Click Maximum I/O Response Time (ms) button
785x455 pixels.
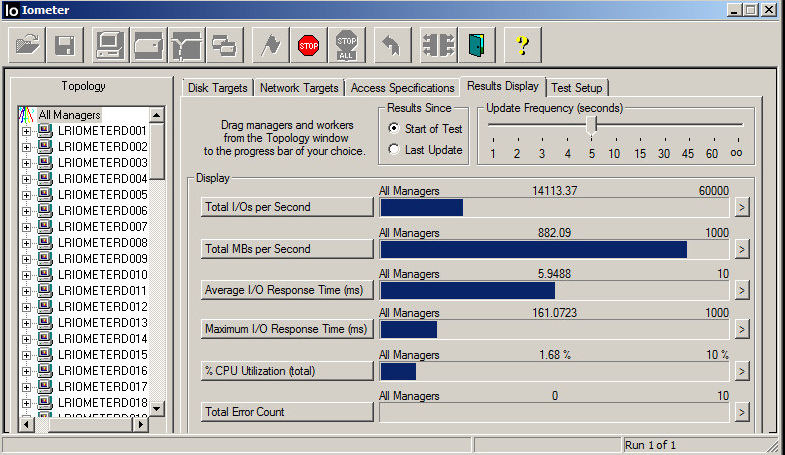287,329
